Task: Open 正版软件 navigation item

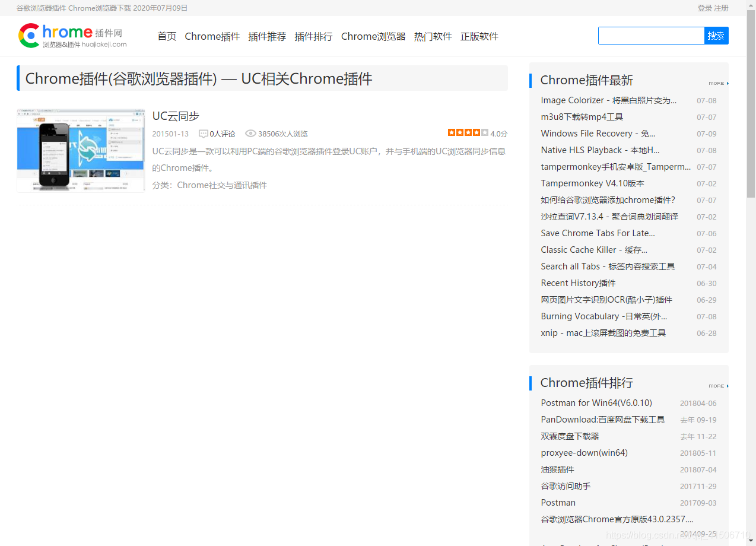Action: 479,36
